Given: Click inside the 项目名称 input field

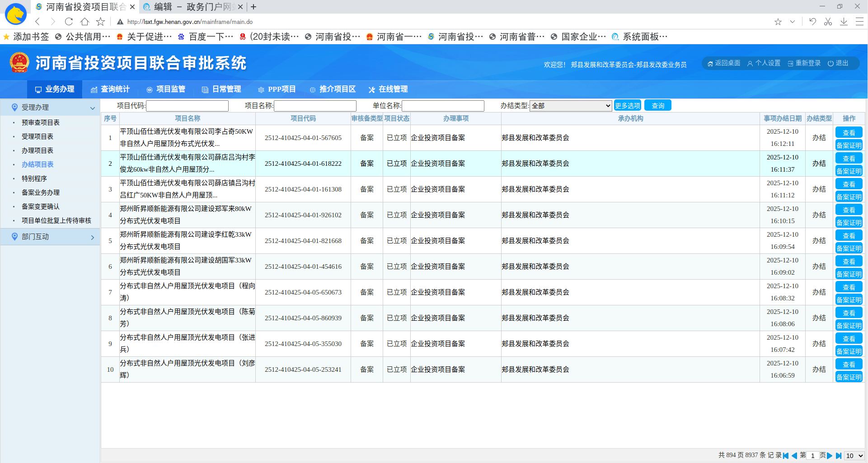Looking at the screenshot, I should point(315,105).
